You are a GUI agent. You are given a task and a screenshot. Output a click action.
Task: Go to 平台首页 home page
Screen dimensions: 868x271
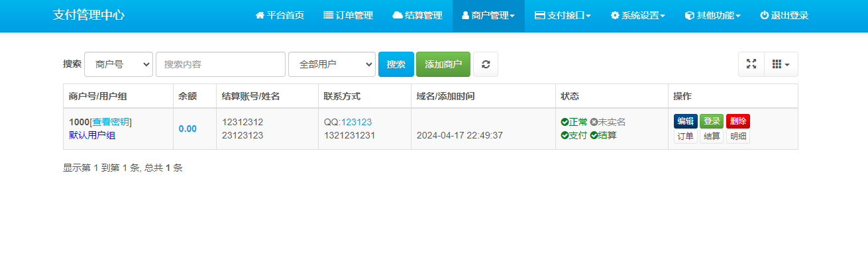pyautogui.click(x=280, y=15)
